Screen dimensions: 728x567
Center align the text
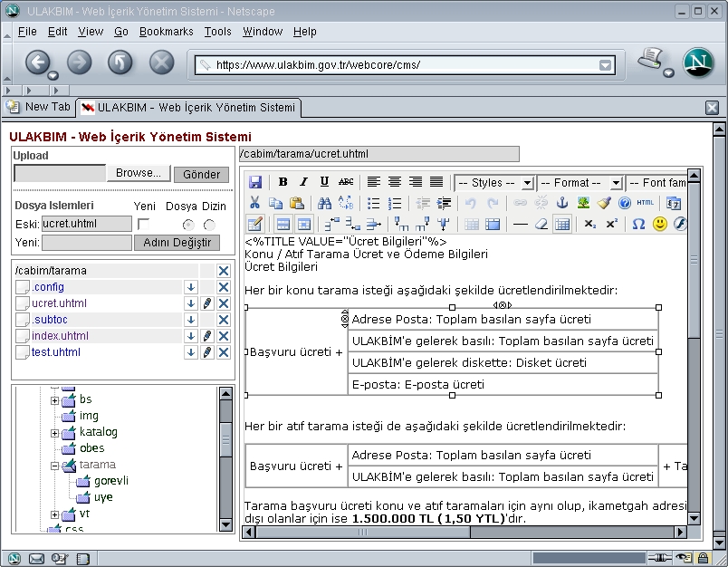[x=395, y=182]
